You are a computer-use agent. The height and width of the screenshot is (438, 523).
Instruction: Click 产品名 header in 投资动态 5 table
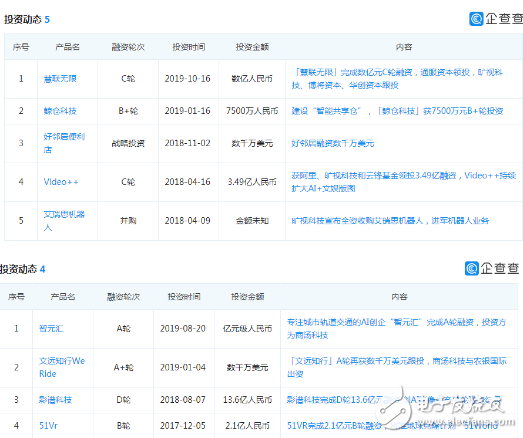[x=67, y=47]
